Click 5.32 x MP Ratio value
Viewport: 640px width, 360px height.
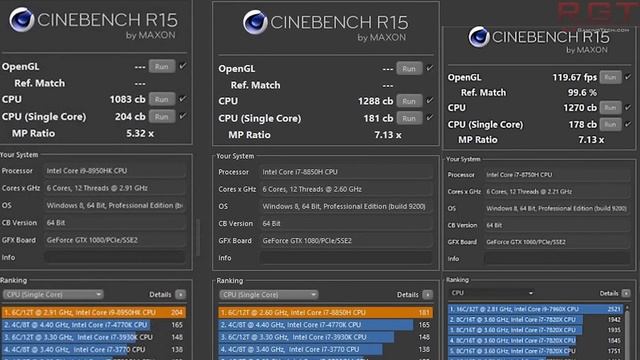point(140,133)
